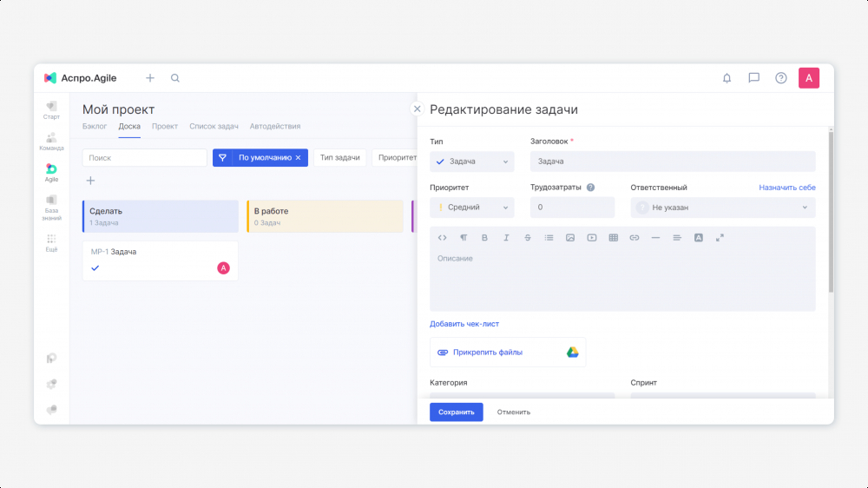Open the Команда sidebar section
Image resolution: width=868 pixels, height=488 pixels.
tap(51, 142)
